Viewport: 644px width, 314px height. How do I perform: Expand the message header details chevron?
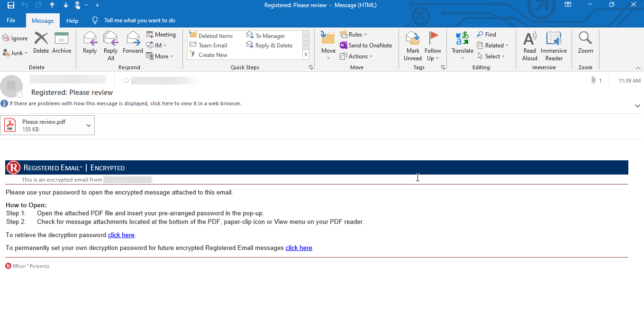[637, 106]
